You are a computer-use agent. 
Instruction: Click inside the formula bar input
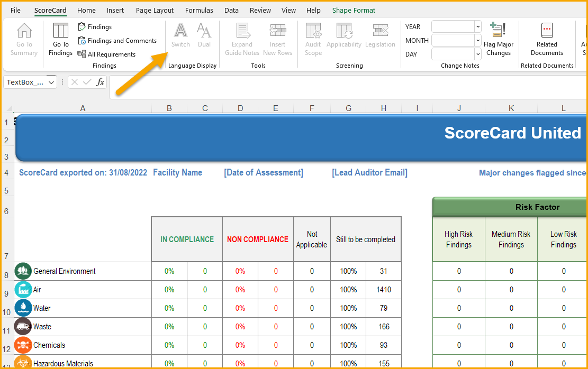click(348, 87)
